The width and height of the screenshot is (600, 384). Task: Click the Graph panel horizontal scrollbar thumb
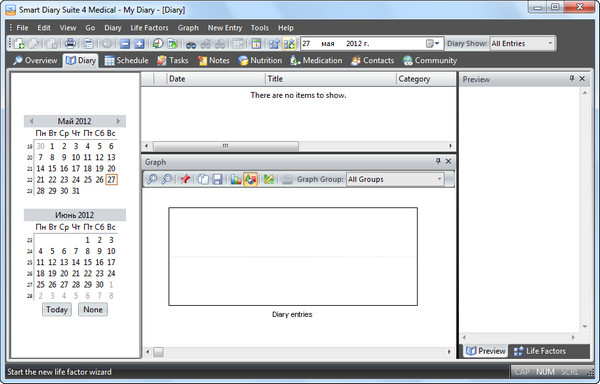click(x=158, y=352)
